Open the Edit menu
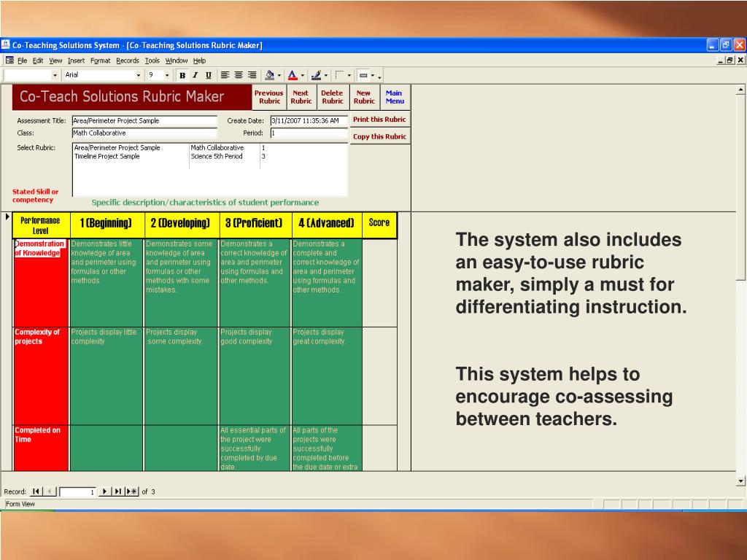Image resolution: width=747 pixels, height=560 pixels. [x=38, y=61]
